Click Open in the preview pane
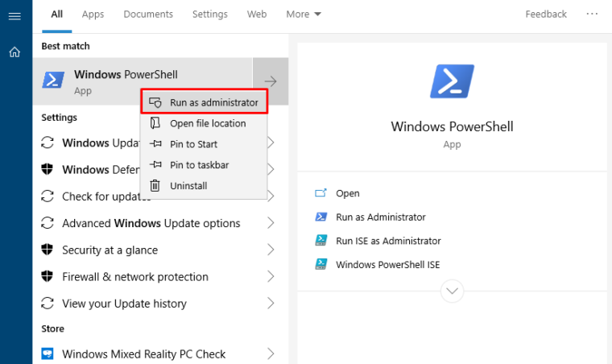Image resolution: width=612 pixels, height=364 pixels. click(348, 193)
